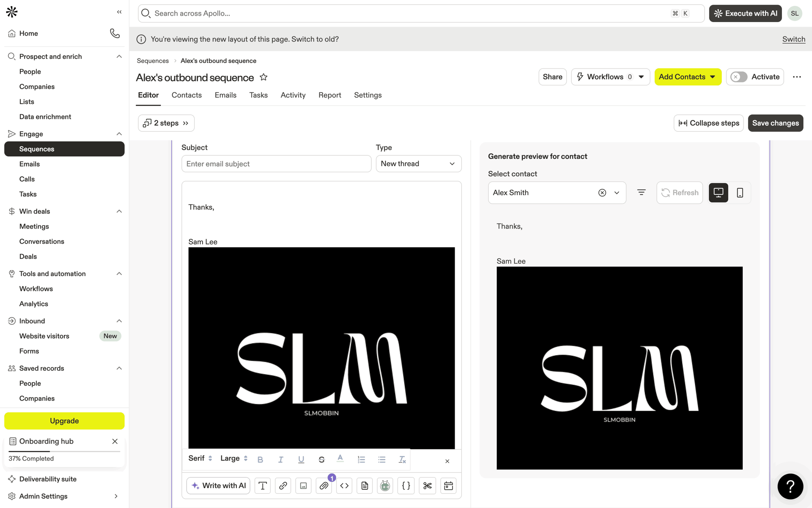Open the help question mark button
The image size is (812, 508).
click(x=790, y=486)
